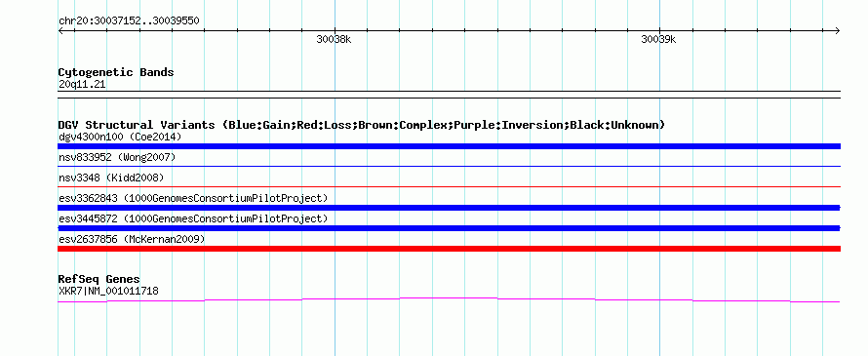
Task: Click the blue esv3445872 gain bar
Action: tap(449, 228)
